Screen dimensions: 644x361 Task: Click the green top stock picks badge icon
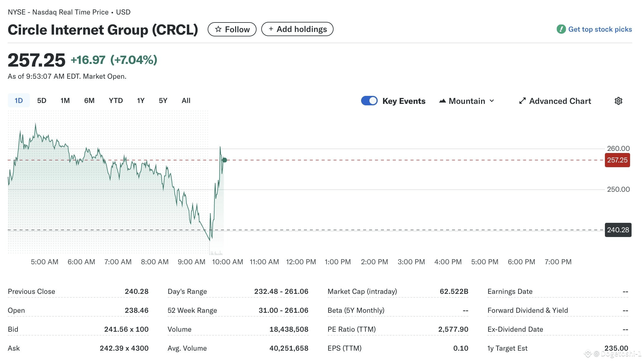[561, 29]
